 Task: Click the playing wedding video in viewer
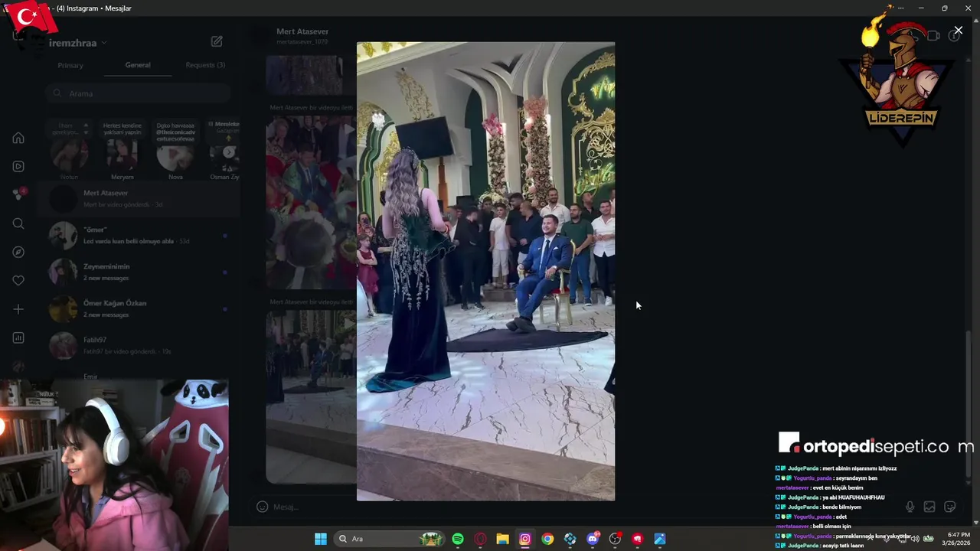[485, 271]
